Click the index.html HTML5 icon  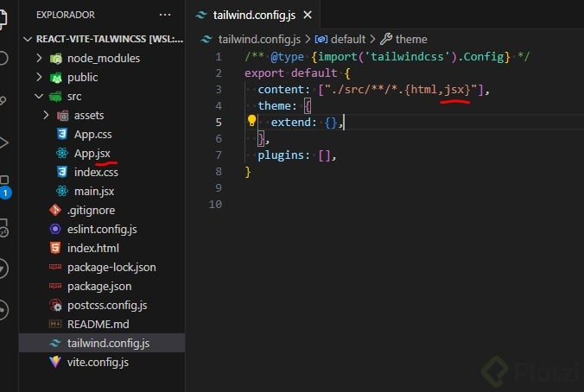coord(55,248)
